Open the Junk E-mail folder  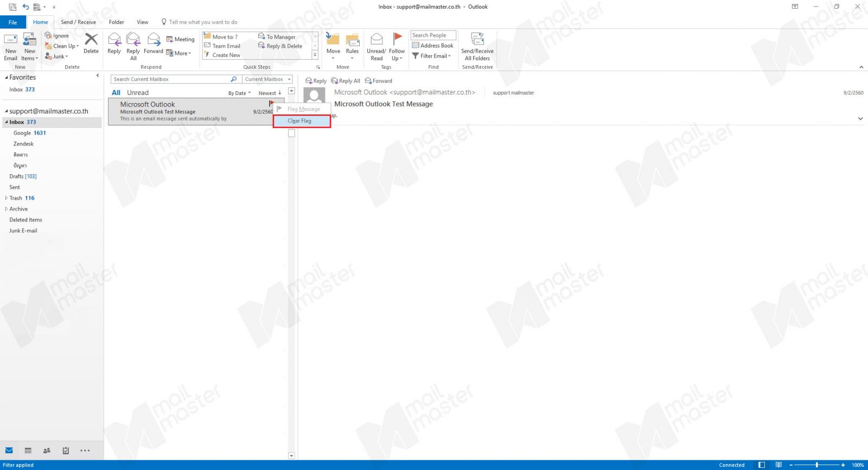point(23,231)
